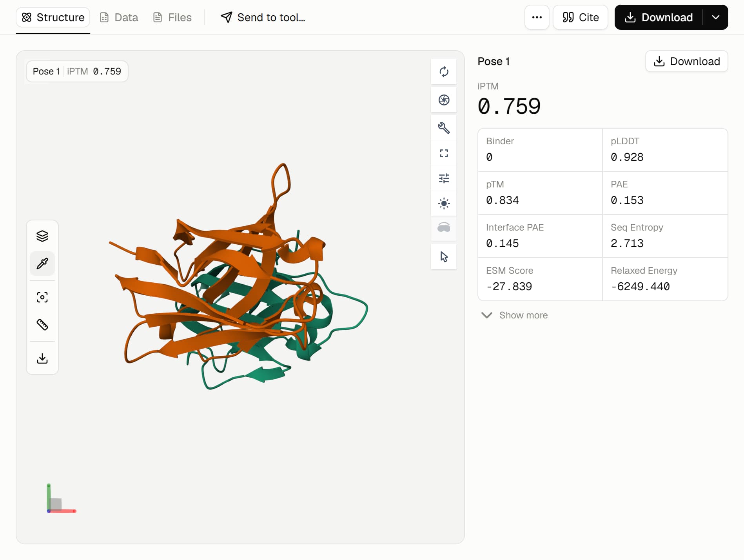Switch to the Structure tab
The image size is (744, 560).
(53, 17)
